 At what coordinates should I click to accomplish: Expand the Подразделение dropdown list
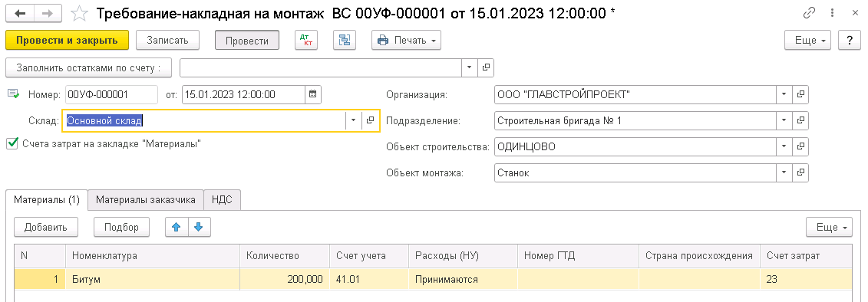click(x=784, y=120)
